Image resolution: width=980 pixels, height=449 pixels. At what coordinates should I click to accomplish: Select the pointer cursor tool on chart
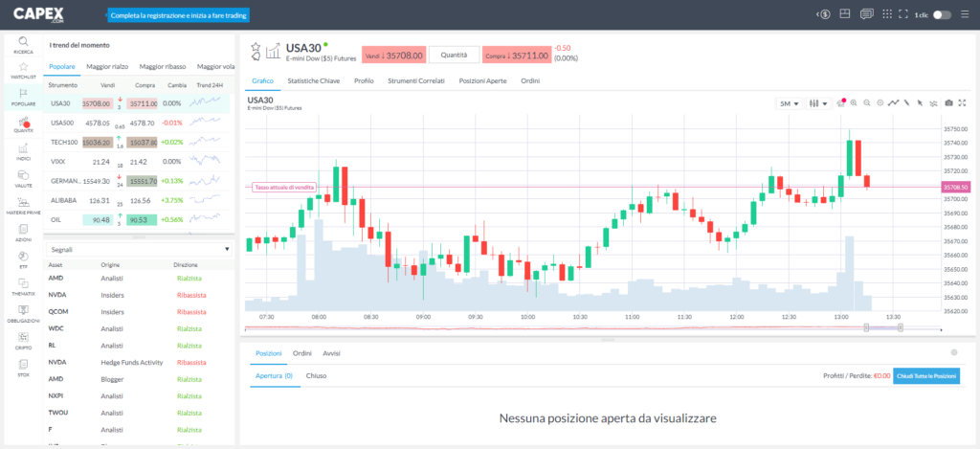click(920, 103)
